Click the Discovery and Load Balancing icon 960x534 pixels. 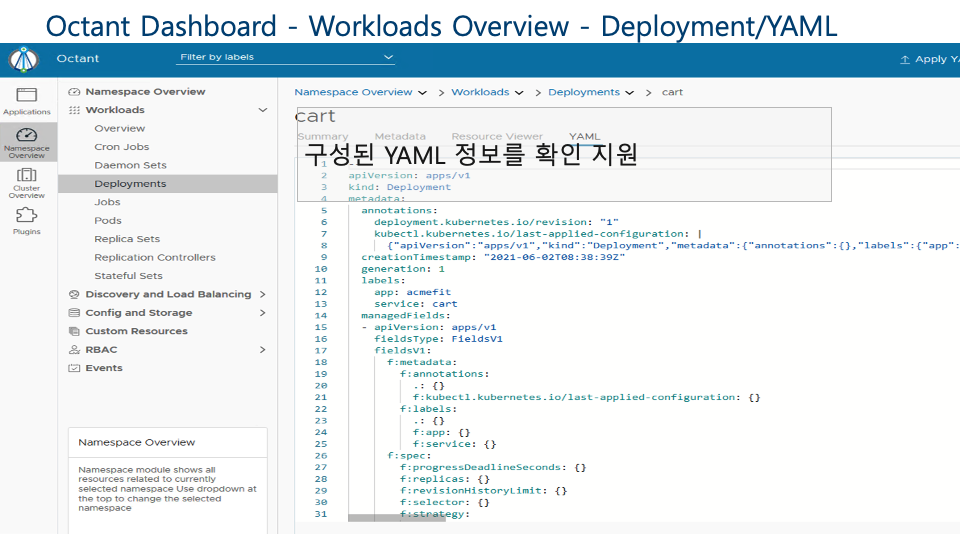74,295
